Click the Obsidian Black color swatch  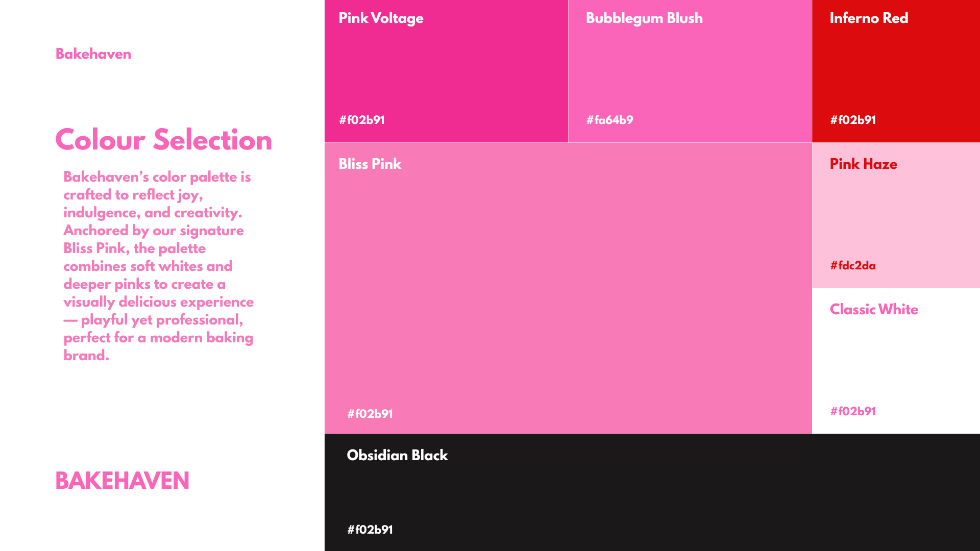click(652, 492)
